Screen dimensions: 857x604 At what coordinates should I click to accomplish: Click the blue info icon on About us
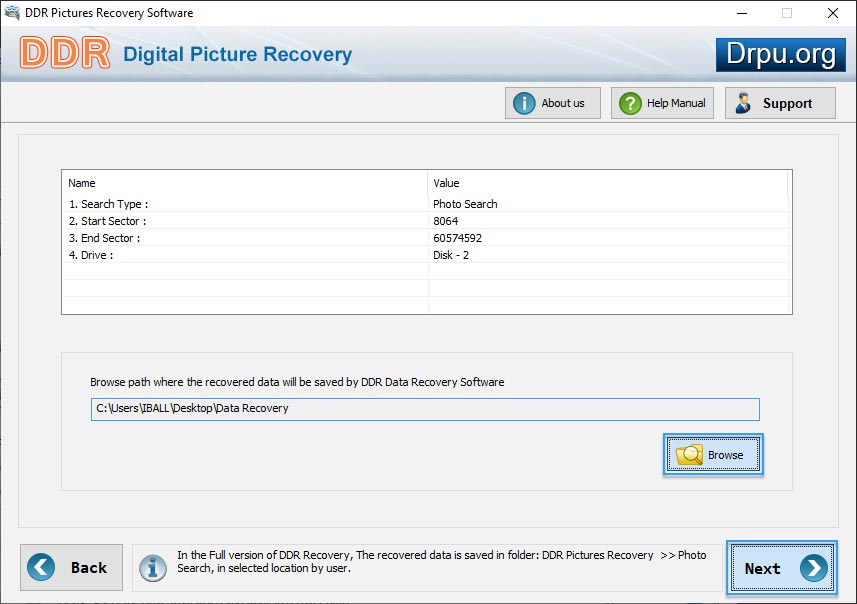click(524, 103)
